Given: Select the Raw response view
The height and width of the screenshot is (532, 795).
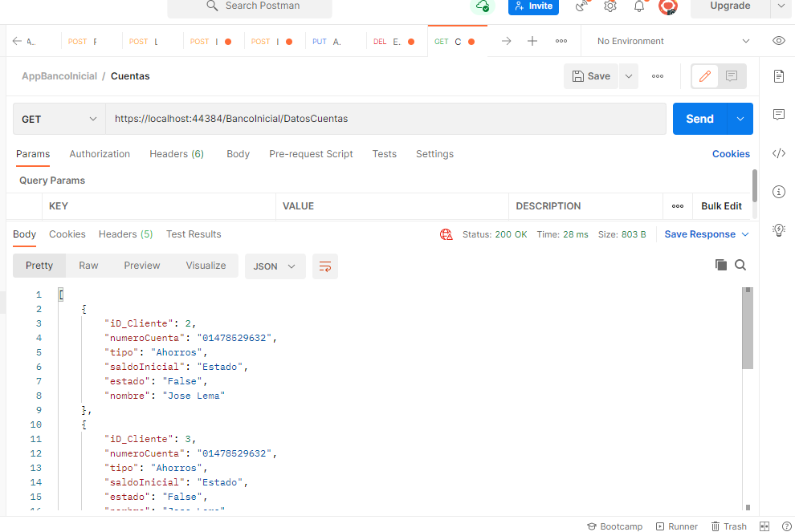Looking at the screenshot, I should coord(88,266).
